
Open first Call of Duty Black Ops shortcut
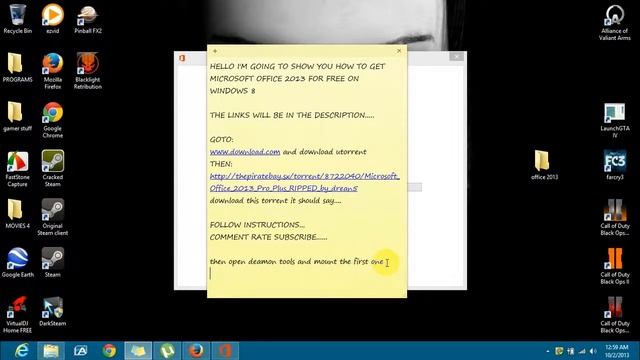[x=615, y=217]
